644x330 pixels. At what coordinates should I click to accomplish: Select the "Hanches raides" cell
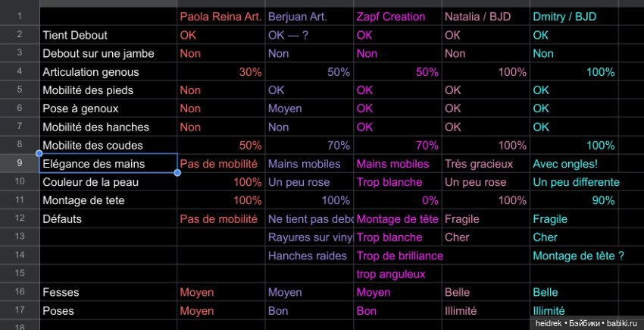pos(308,256)
